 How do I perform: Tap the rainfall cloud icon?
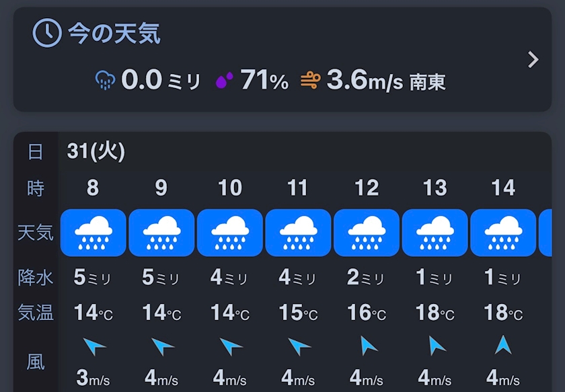[x=106, y=81]
